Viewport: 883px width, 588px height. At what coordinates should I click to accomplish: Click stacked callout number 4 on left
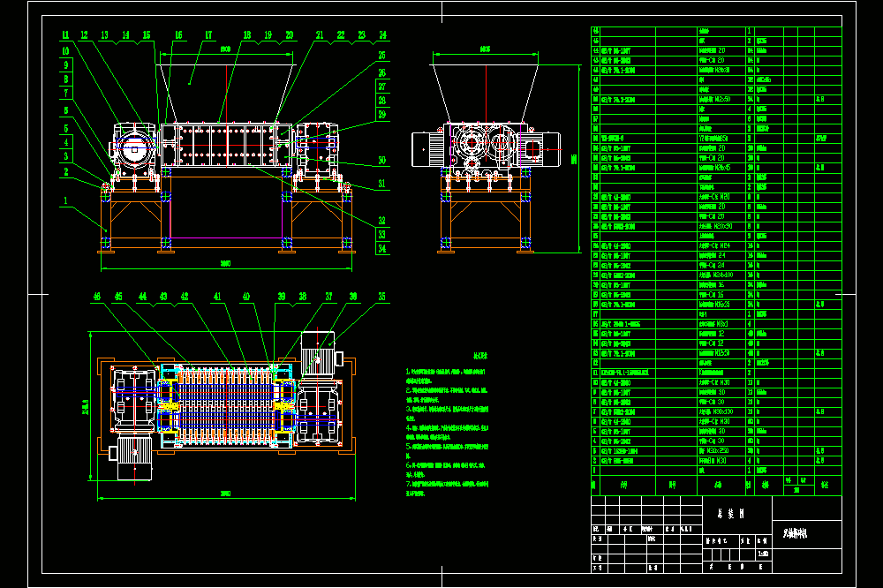pos(66,142)
